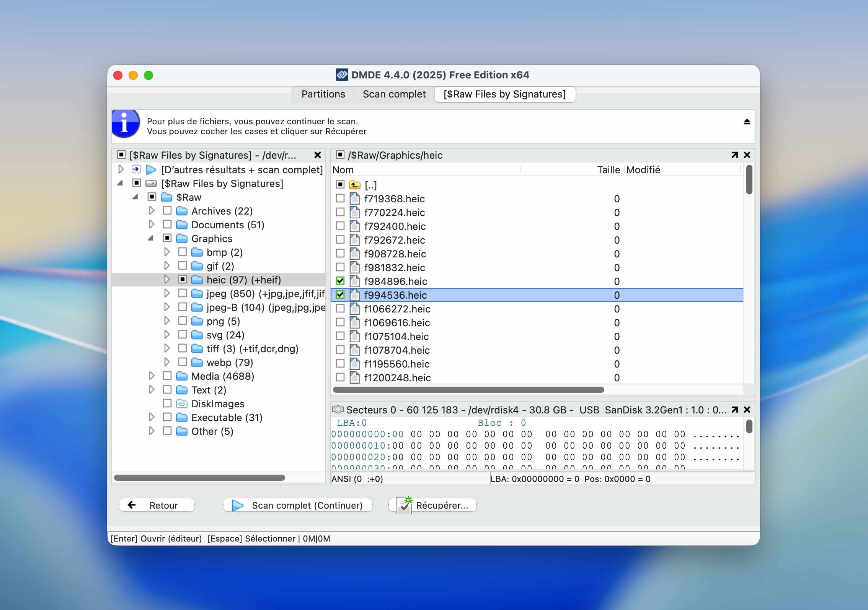Check the checkbox next to f770224.heic
The image size is (868, 610).
(x=340, y=212)
